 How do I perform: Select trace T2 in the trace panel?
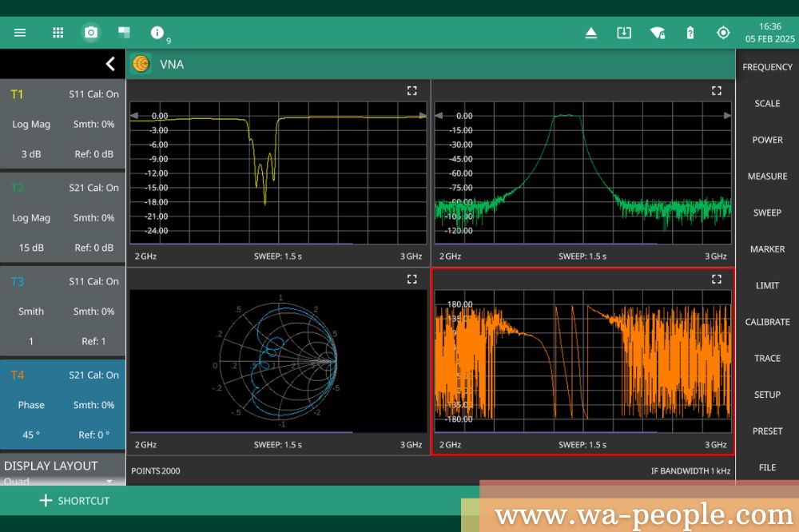(x=62, y=217)
